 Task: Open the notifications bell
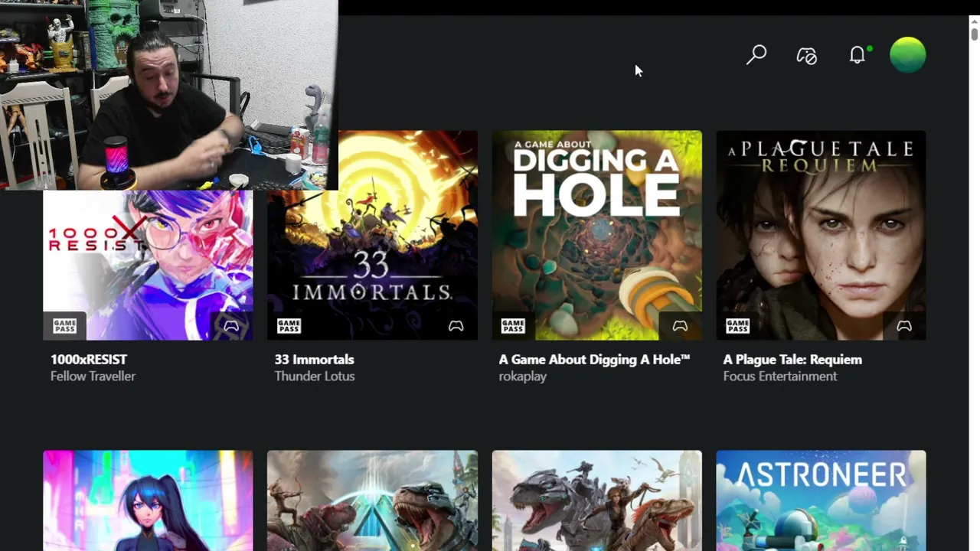pos(858,55)
